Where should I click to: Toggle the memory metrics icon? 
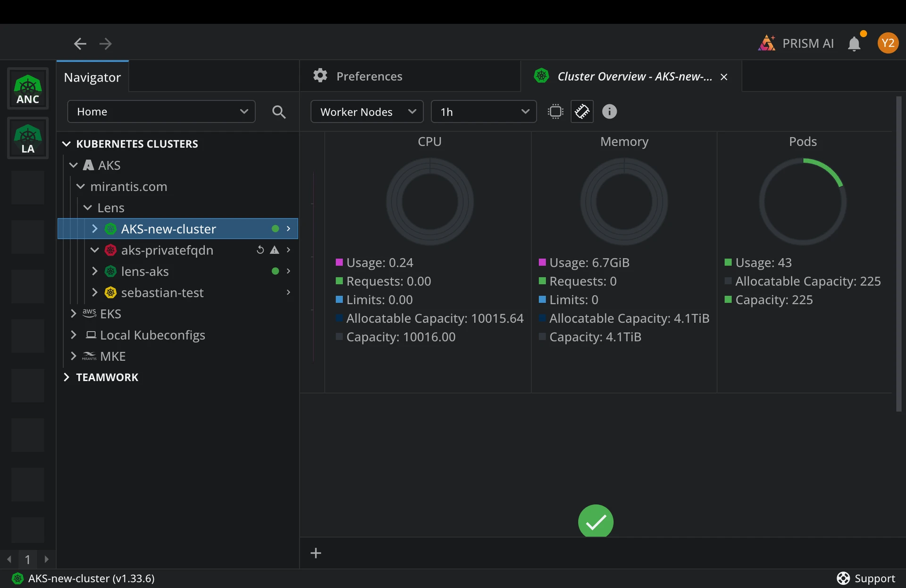coord(581,112)
